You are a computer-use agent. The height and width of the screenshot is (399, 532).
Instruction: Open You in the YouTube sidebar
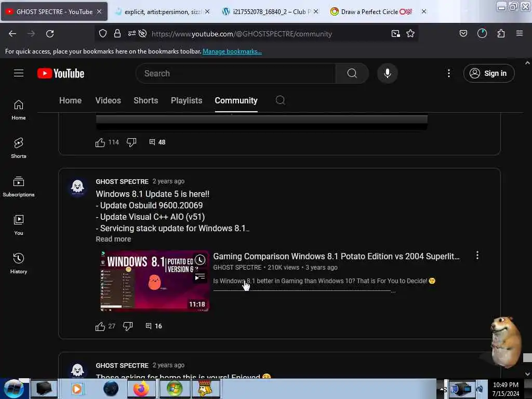pos(19,225)
